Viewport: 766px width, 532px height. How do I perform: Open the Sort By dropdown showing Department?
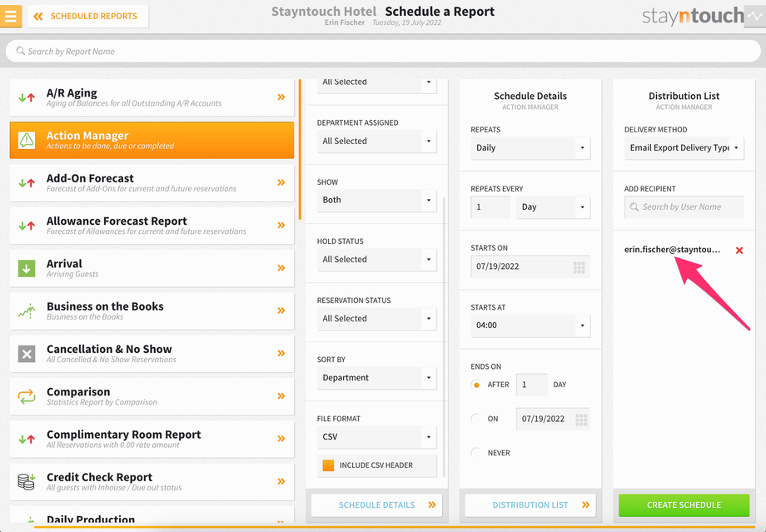(x=376, y=378)
